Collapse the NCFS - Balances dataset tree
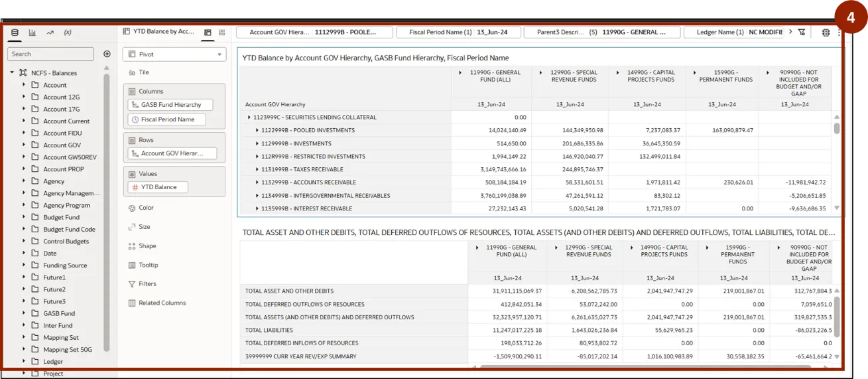Image resolution: width=868 pixels, height=379 pixels. [x=12, y=73]
